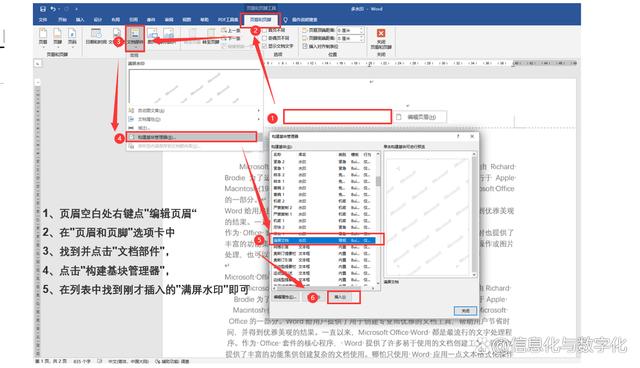Toggle Different Odd and Even Pages checkbox
The width and height of the screenshot is (640, 368).
pos(264,38)
